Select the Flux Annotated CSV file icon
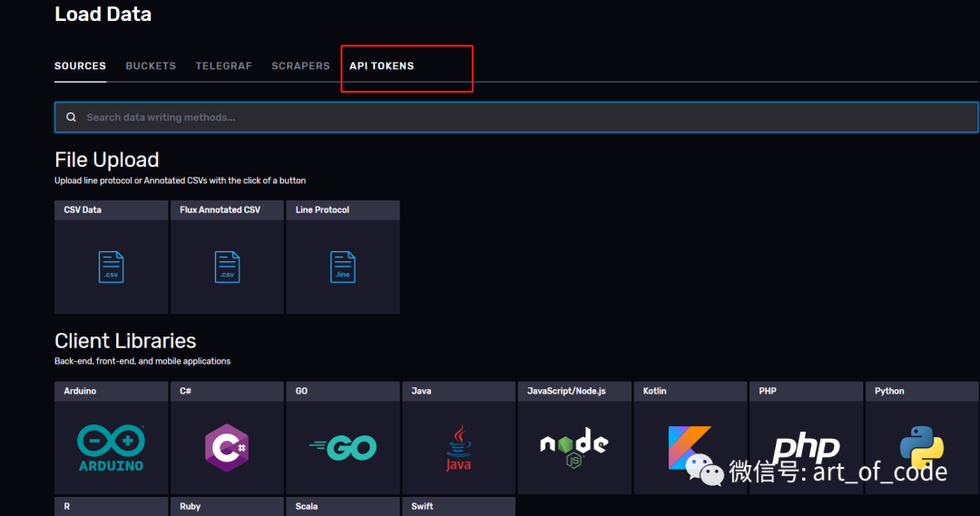 tap(227, 267)
